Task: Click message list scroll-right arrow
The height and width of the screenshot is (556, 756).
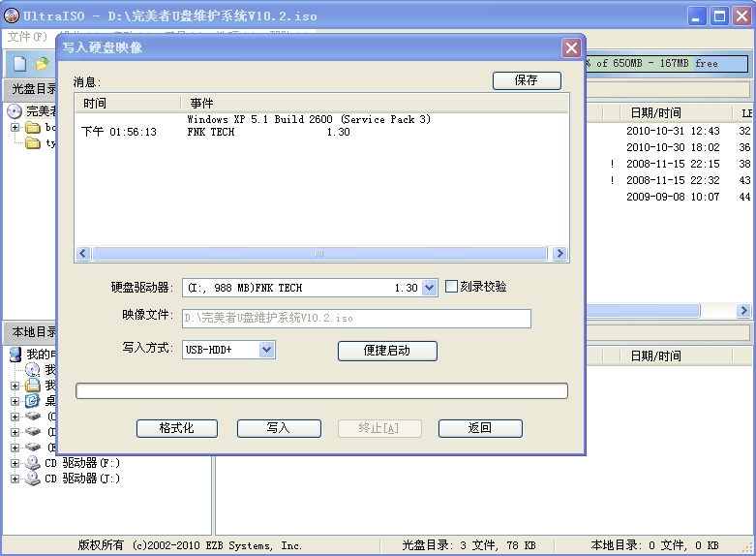Action: pyautogui.click(x=559, y=254)
